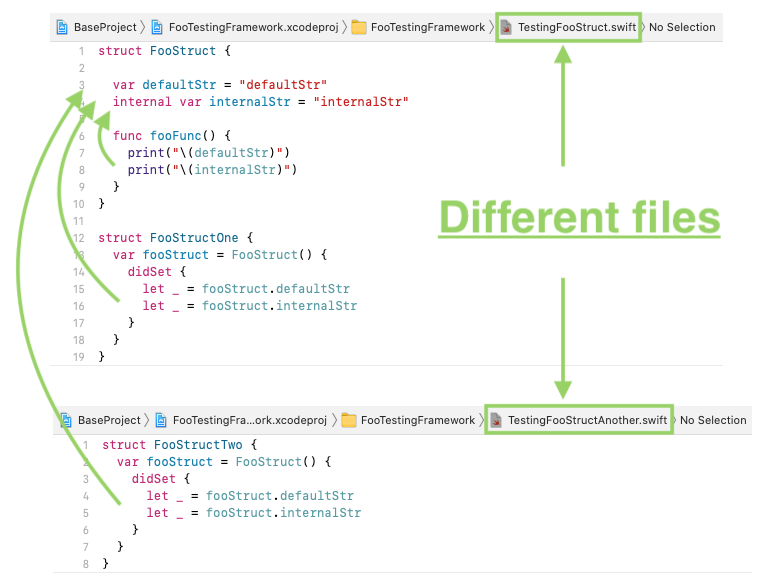The width and height of the screenshot is (771, 586).
Task: Click 'fooStruct.internalStr' line in FooStructOne
Action: click(x=250, y=306)
